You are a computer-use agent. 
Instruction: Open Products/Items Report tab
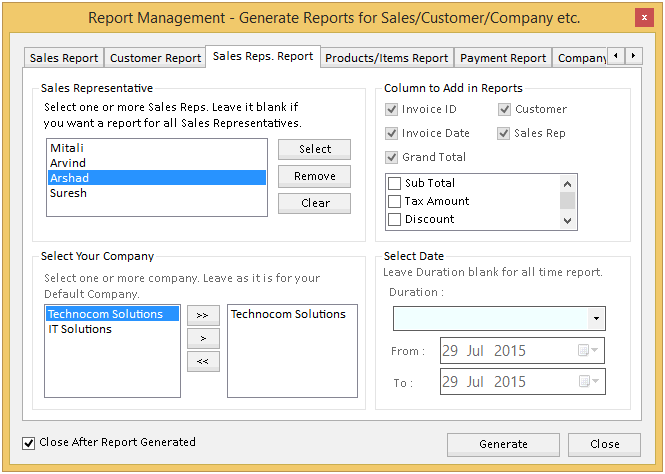pos(386,58)
